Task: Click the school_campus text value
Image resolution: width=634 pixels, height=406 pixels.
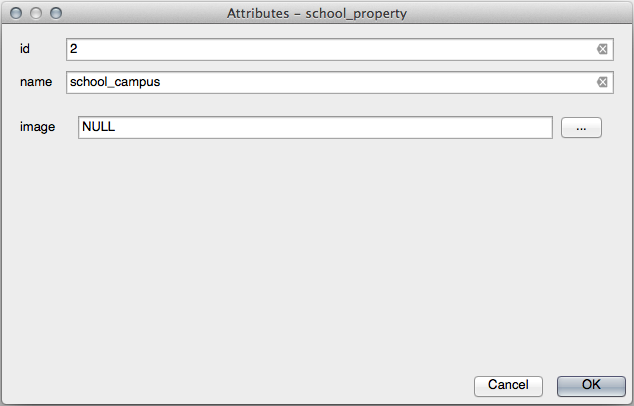Action: click(x=114, y=82)
